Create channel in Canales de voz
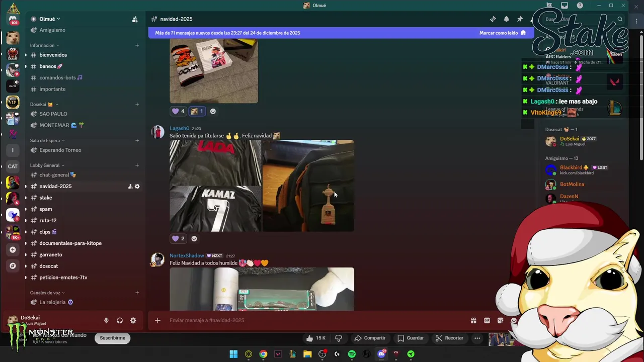Image resolution: width=644 pixels, height=362 pixels. [x=137, y=293]
